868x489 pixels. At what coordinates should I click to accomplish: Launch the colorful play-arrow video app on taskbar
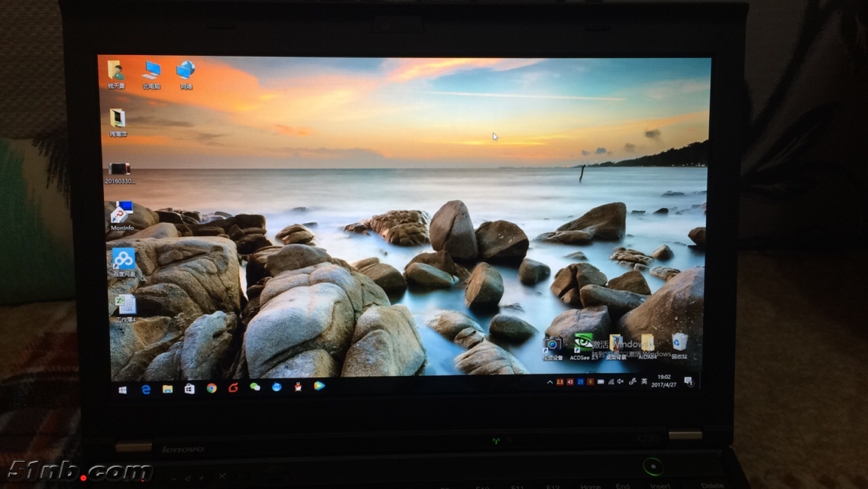[x=319, y=386]
